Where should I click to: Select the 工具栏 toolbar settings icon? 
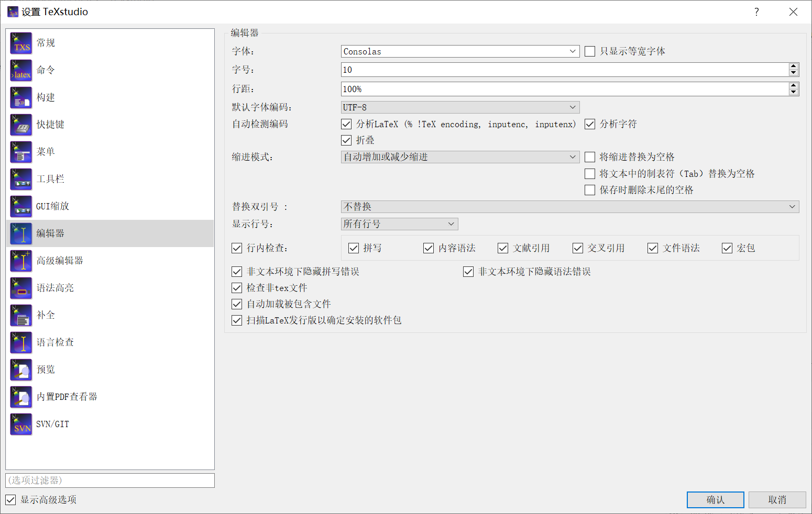21,179
